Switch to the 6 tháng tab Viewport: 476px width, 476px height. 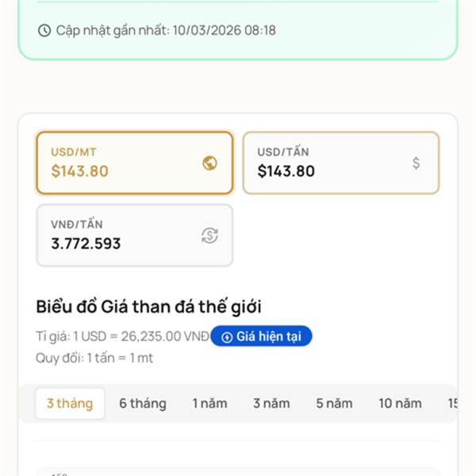(143, 404)
